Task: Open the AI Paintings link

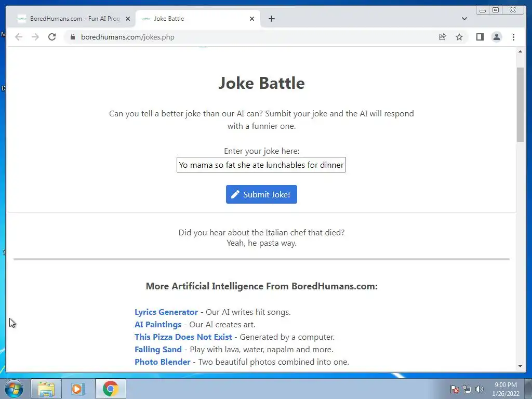Action: 158,325
